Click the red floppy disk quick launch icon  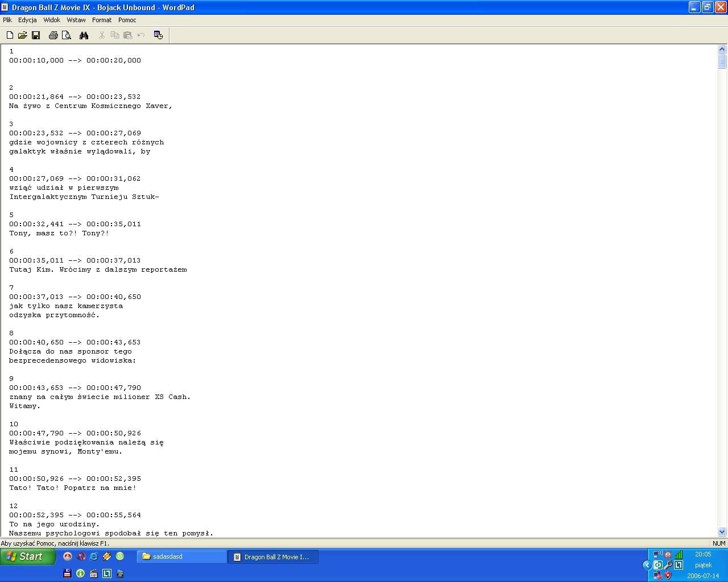[67, 573]
